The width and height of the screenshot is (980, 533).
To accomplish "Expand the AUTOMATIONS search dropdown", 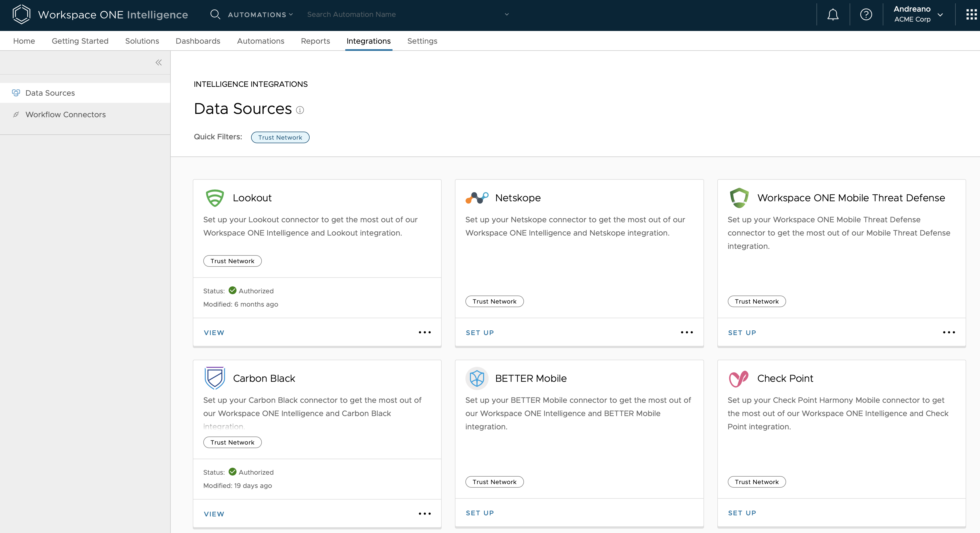I will (291, 14).
